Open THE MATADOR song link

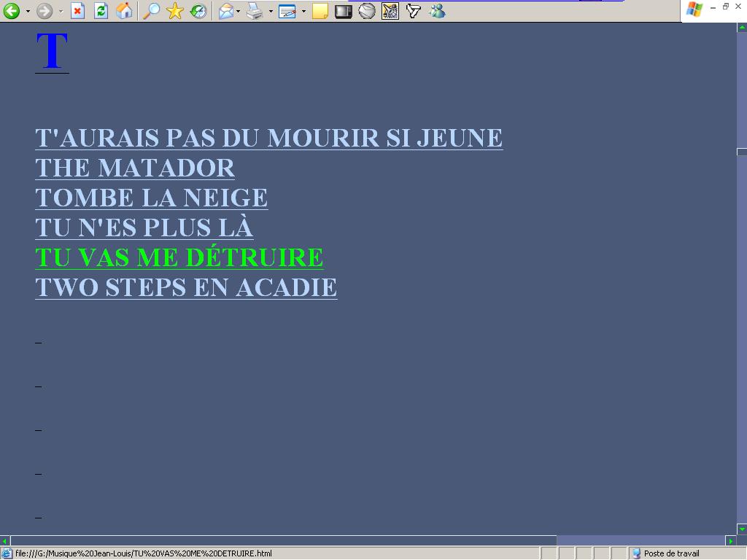(x=135, y=168)
